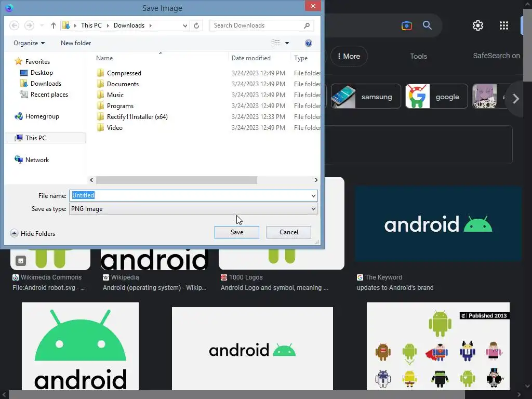Click 'Android Logo and symbol, meaning' link
The width and height of the screenshot is (532, 399).
coord(274,288)
